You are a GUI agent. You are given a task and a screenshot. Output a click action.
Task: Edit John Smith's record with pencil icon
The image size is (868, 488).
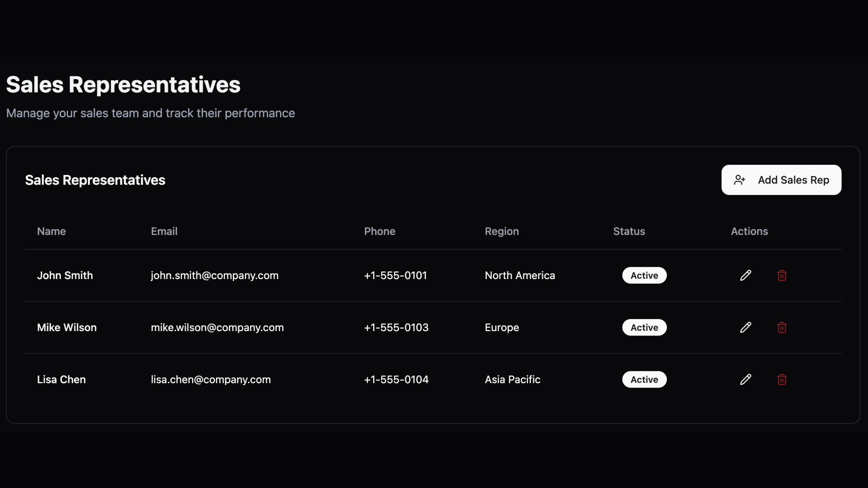[745, 275]
